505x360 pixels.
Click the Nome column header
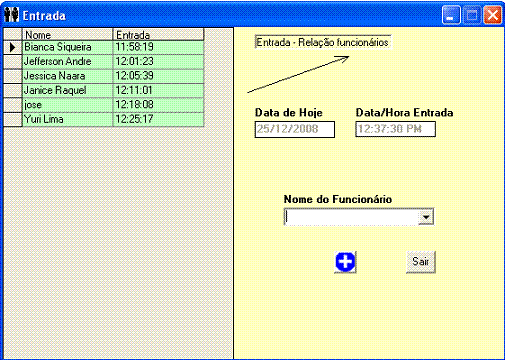(x=67, y=35)
